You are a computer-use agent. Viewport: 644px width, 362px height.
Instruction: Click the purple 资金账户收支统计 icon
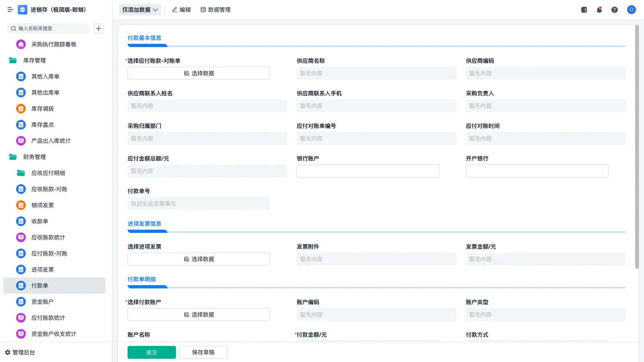[21, 334]
